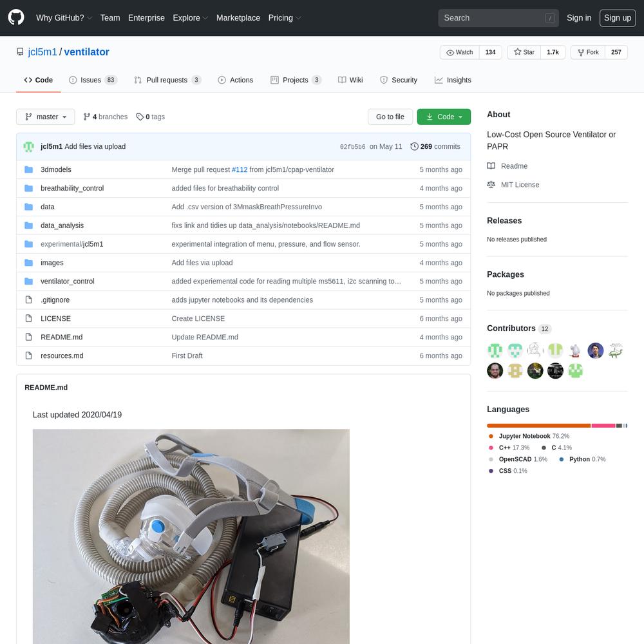644x644 pixels.
Task: Open the README.md file link
Action: pyautogui.click(x=61, y=337)
